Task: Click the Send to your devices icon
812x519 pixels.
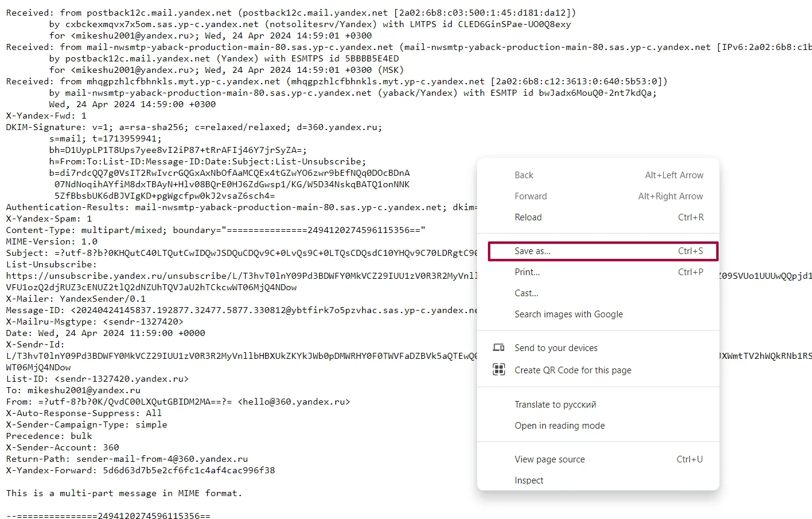Action: [x=499, y=348]
